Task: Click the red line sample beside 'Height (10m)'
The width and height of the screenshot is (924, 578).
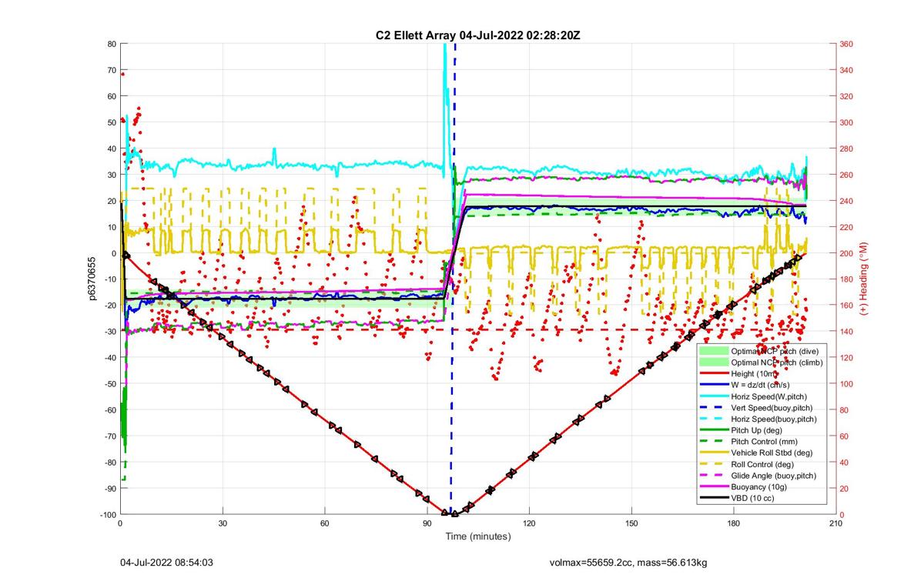Action: click(713, 373)
